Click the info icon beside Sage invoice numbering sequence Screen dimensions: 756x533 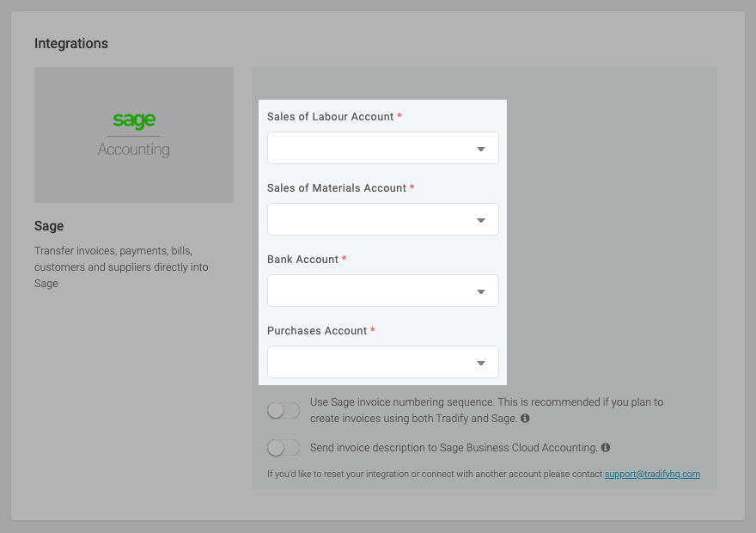click(525, 420)
